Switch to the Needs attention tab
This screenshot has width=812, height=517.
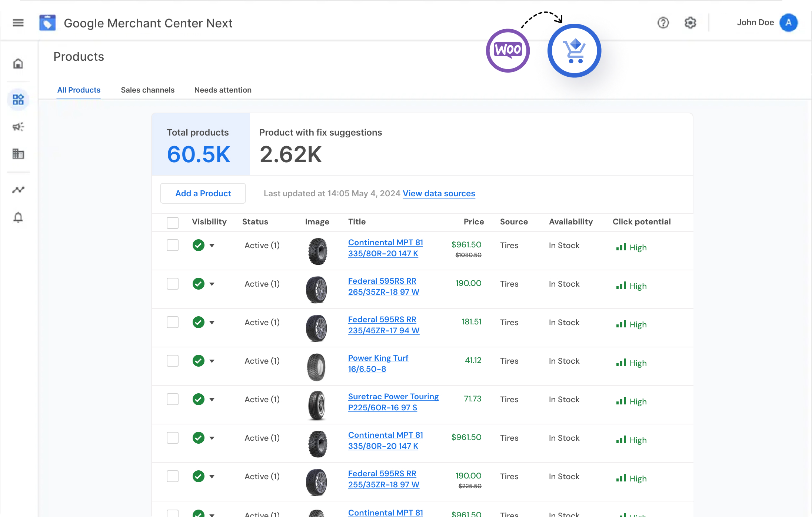[223, 90]
